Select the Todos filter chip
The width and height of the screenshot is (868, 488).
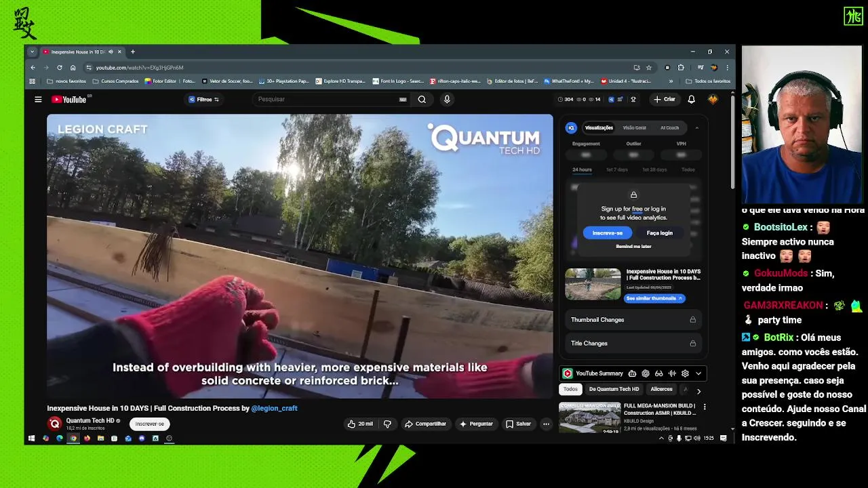(x=570, y=389)
